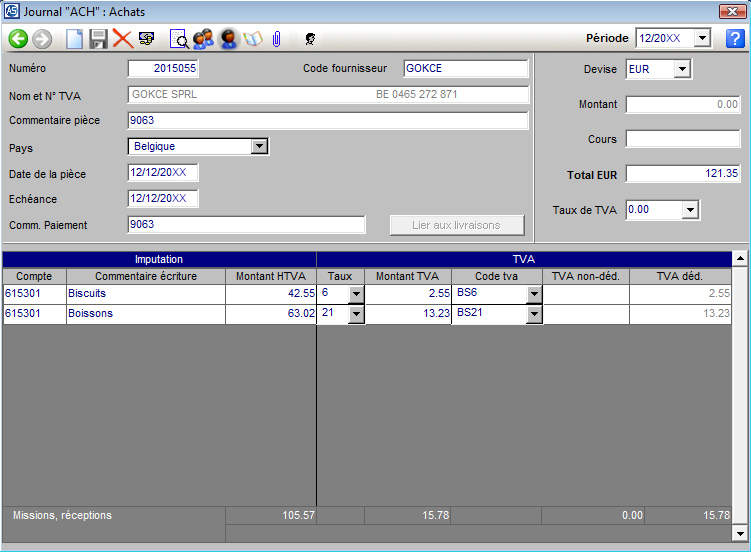Open the Période dropdown

click(x=702, y=39)
